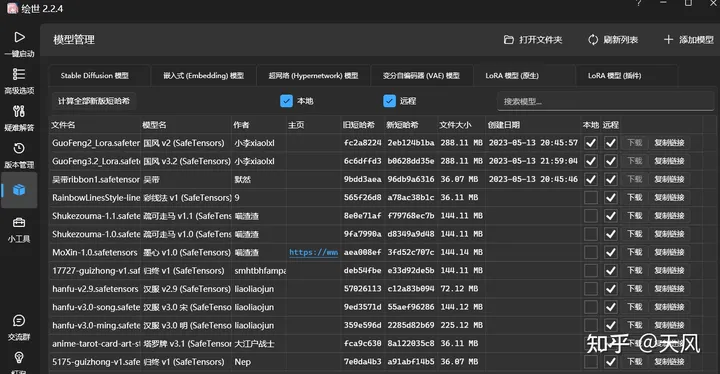The image size is (720, 374).
Task: Open 版本管理 history icon
Action: coord(19,148)
